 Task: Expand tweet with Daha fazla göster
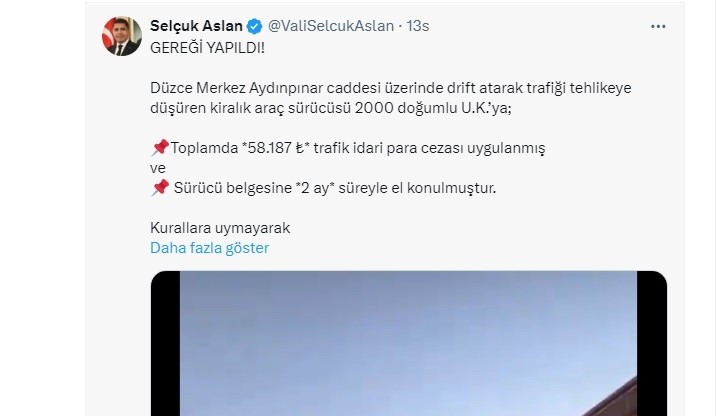point(209,248)
